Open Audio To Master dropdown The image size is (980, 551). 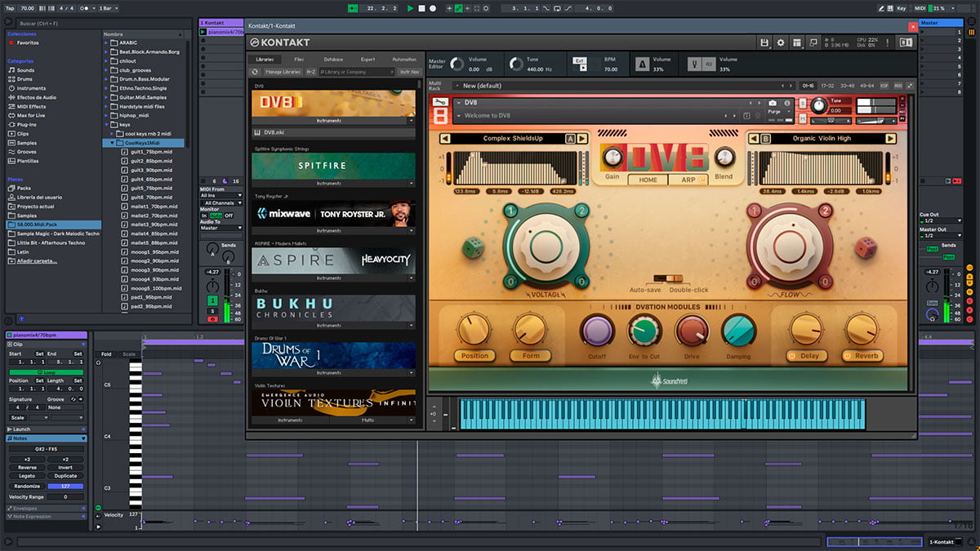click(x=221, y=228)
